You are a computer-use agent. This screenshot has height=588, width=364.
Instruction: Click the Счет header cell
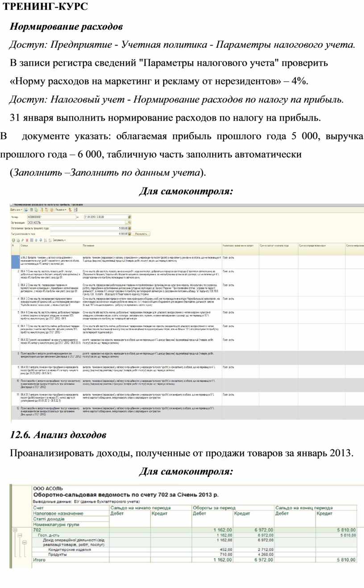tap(70, 508)
